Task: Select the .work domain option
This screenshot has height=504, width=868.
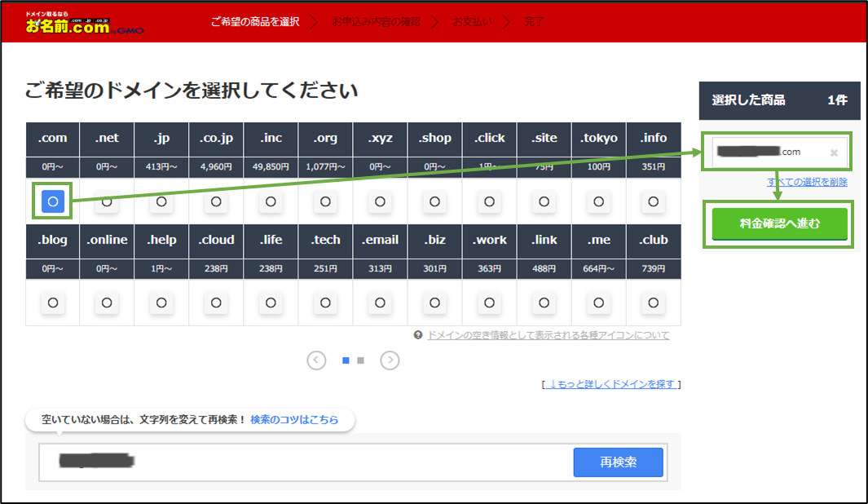Action: [489, 303]
